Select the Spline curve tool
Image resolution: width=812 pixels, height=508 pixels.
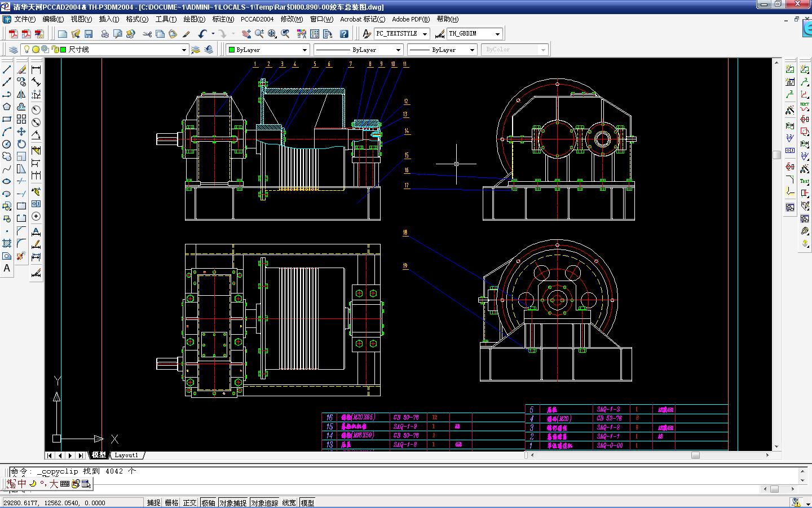pos(7,169)
